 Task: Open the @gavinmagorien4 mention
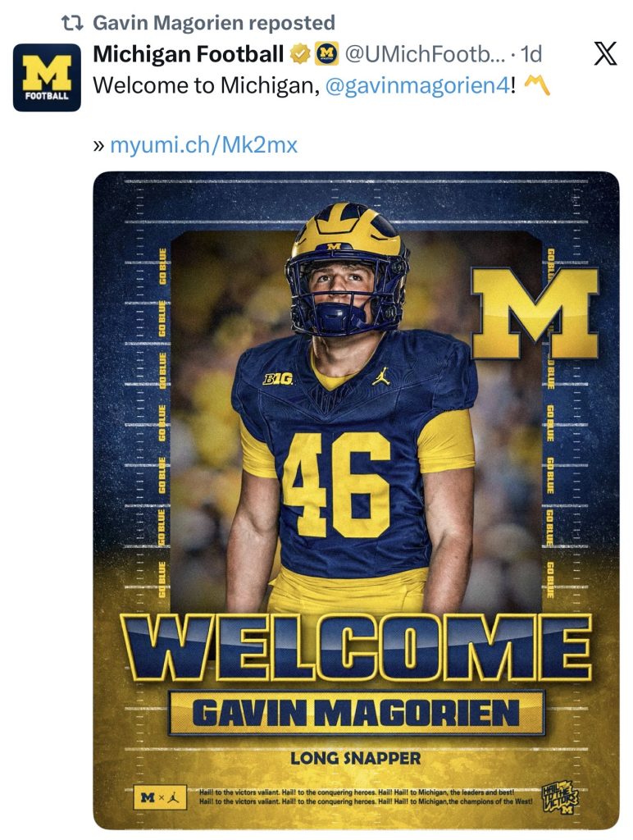pyautogui.click(x=417, y=85)
